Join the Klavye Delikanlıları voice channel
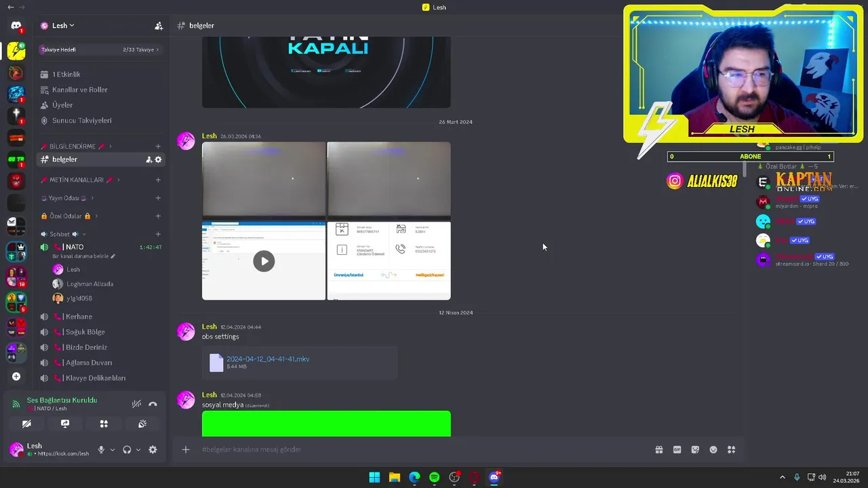The width and height of the screenshot is (868, 488). [100, 378]
